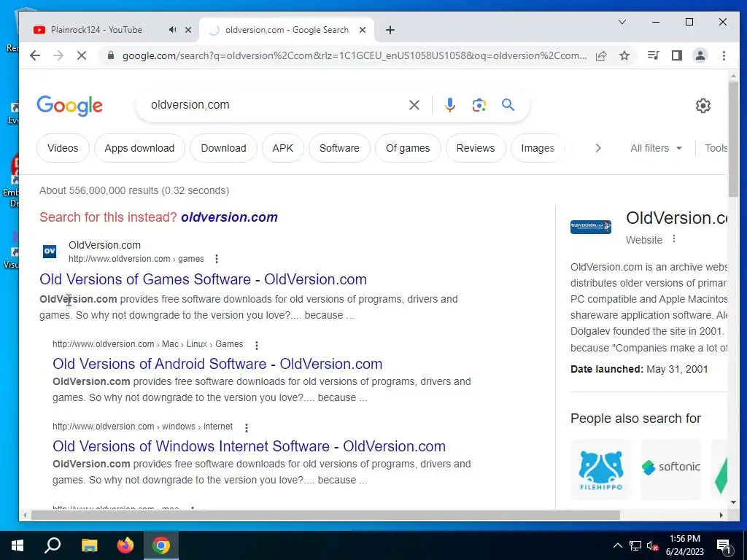Switch to the Plainrock124 YouTube tab

[97, 29]
